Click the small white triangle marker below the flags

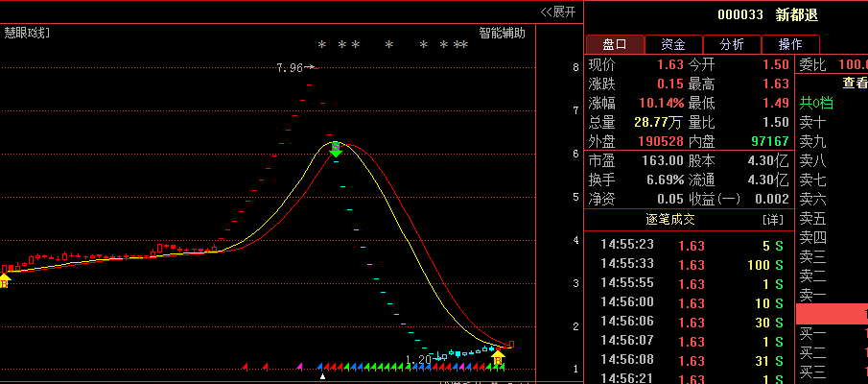tap(322, 376)
